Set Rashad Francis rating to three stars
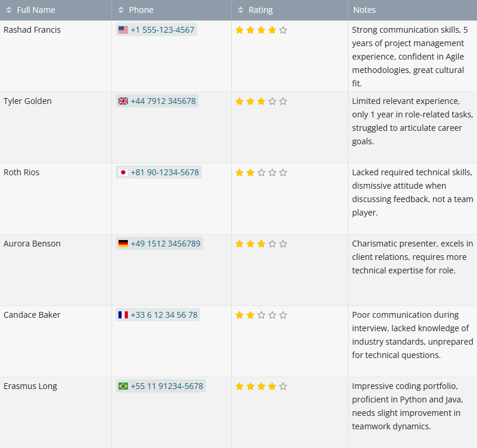Viewport: 477px width, 448px height. pos(262,30)
